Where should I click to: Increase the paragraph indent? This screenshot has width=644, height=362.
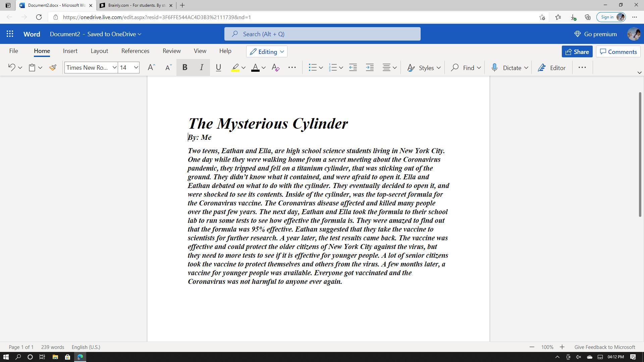pyautogui.click(x=370, y=68)
